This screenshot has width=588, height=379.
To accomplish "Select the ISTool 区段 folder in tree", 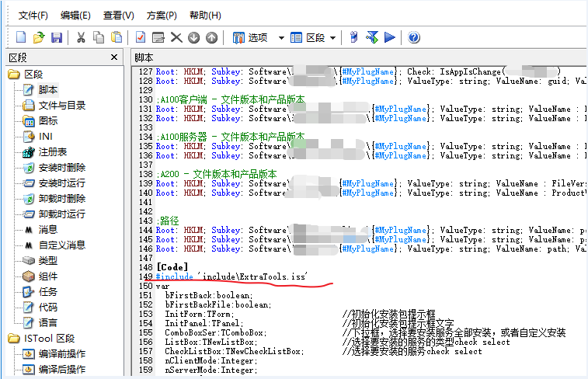I will pos(49,339).
